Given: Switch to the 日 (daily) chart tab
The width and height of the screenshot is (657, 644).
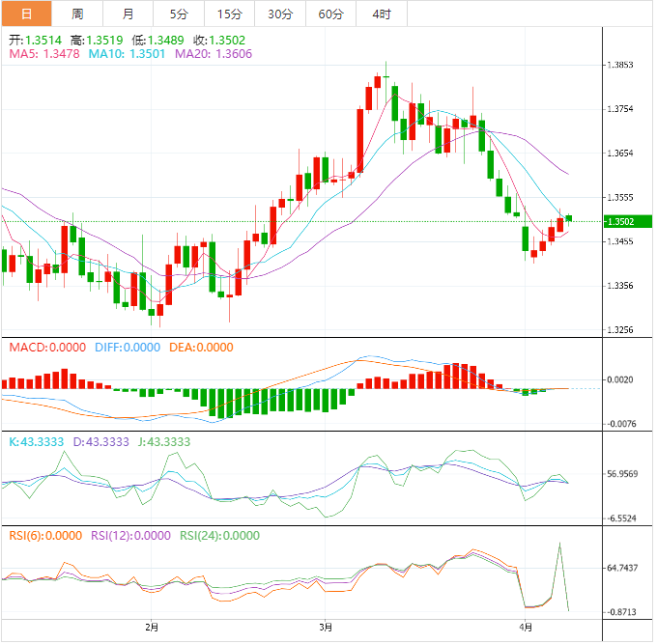Looking at the screenshot, I should [26, 14].
